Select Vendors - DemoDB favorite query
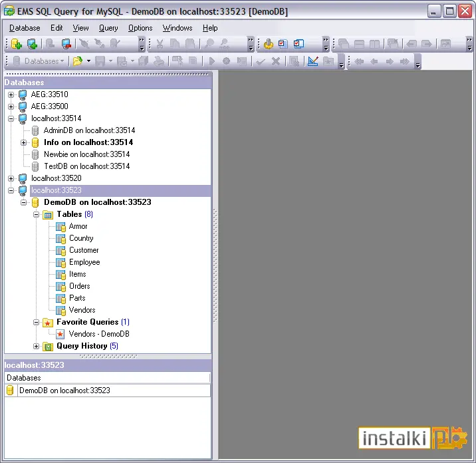The height and width of the screenshot is (463, 476). tap(99, 334)
